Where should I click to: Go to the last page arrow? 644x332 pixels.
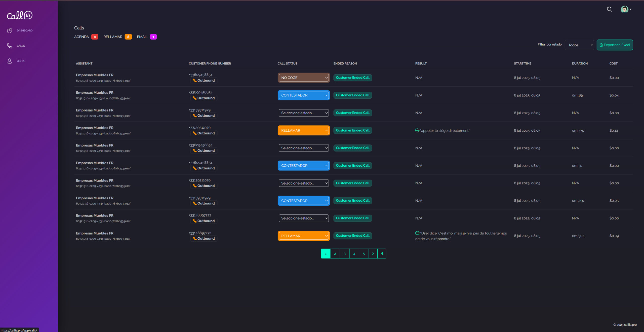coord(382,253)
